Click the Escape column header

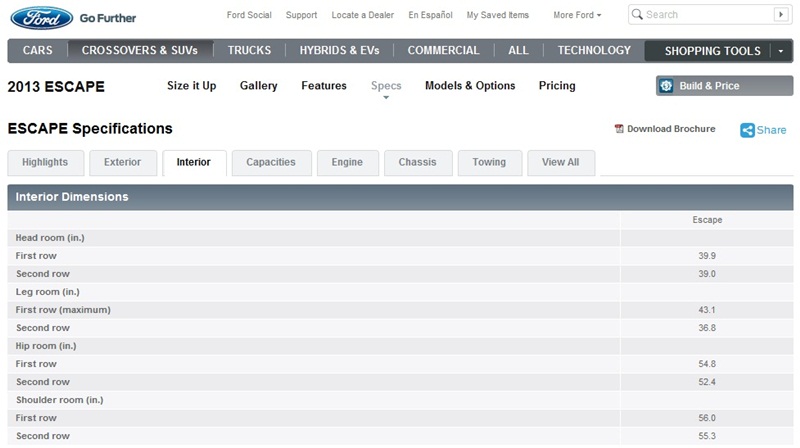tap(707, 220)
